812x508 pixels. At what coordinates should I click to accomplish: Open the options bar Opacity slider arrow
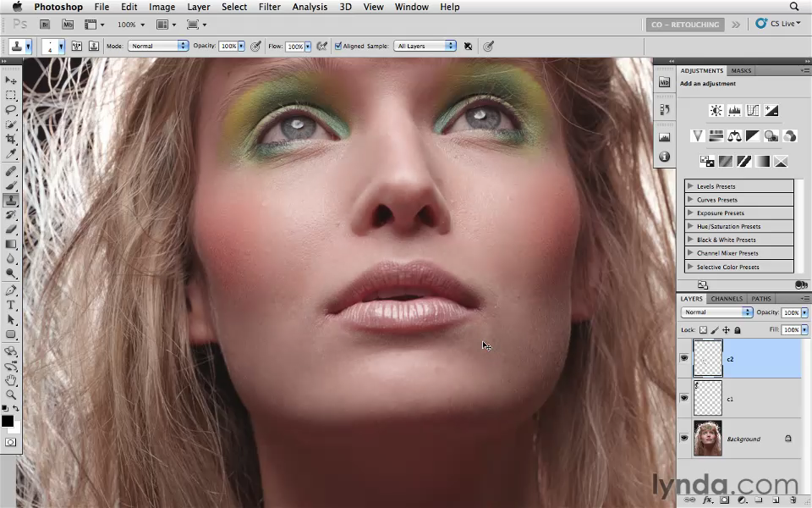coord(241,46)
